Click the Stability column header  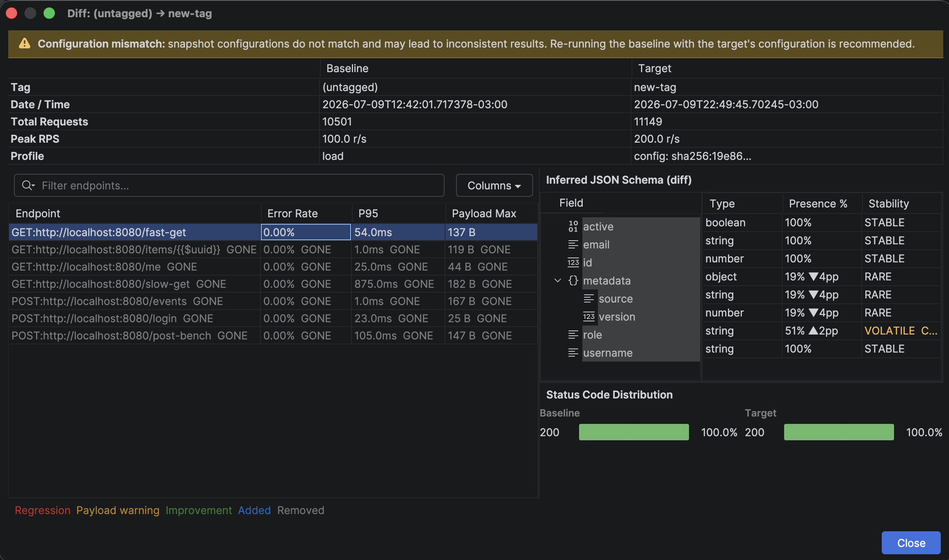[x=901, y=203]
